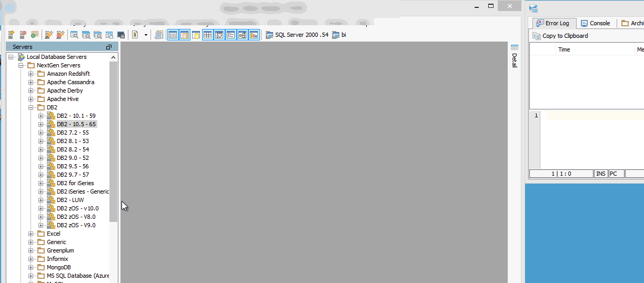Viewport: 644px width, 283px height.
Task: Click the first server registration icon in toolbar
Action: [x=11, y=35]
